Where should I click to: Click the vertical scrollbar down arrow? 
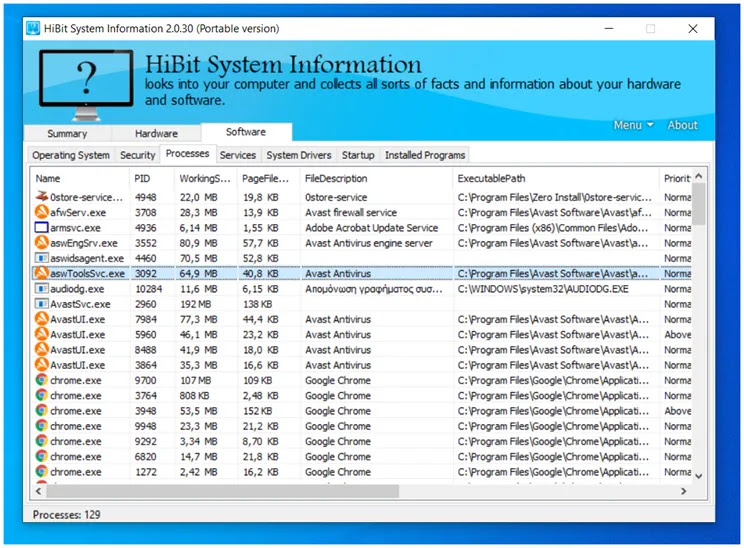[x=699, y=476]
